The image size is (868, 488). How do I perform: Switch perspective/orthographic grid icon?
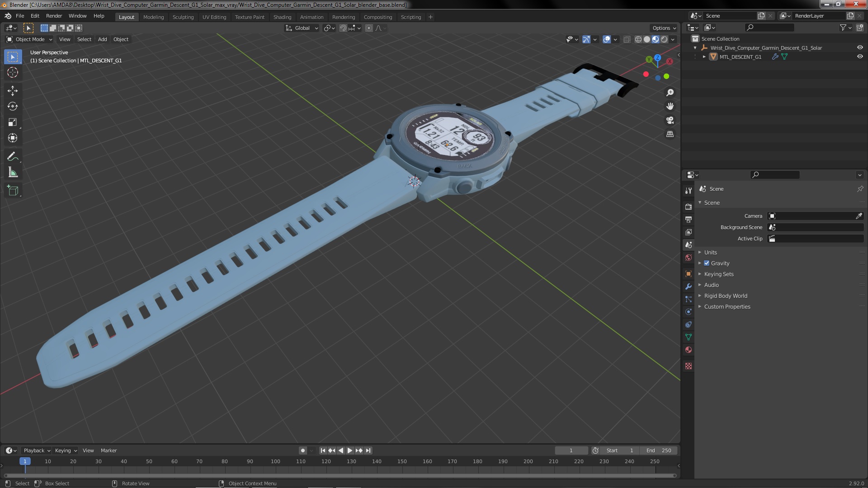tap(670, 134)
